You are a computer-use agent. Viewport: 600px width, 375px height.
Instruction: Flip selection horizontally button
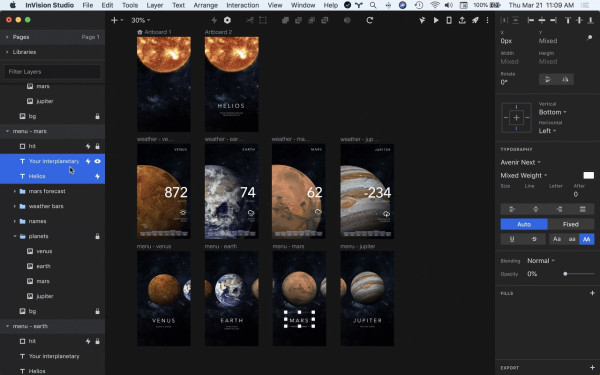point(565,79)
